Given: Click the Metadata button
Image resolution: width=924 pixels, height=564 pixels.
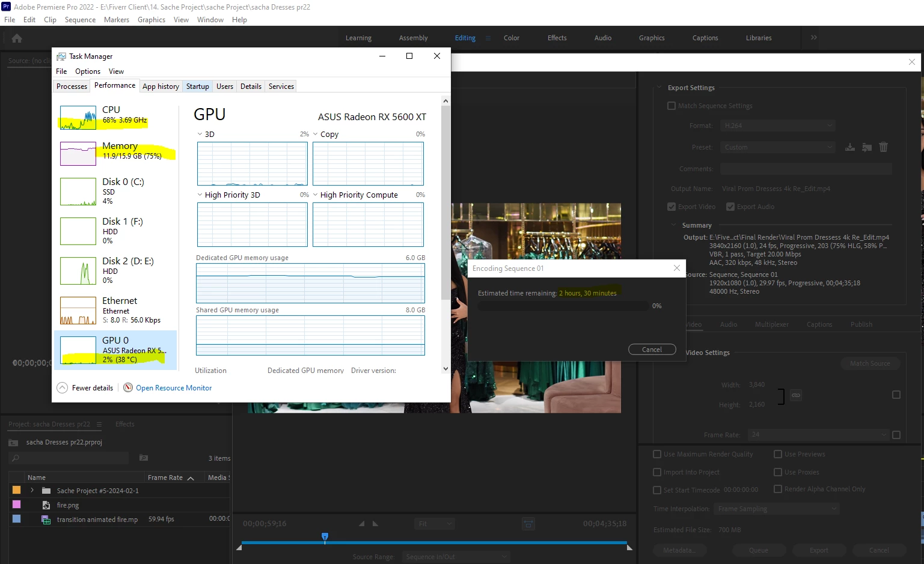Looking at the screenshot, I should 680,550.
